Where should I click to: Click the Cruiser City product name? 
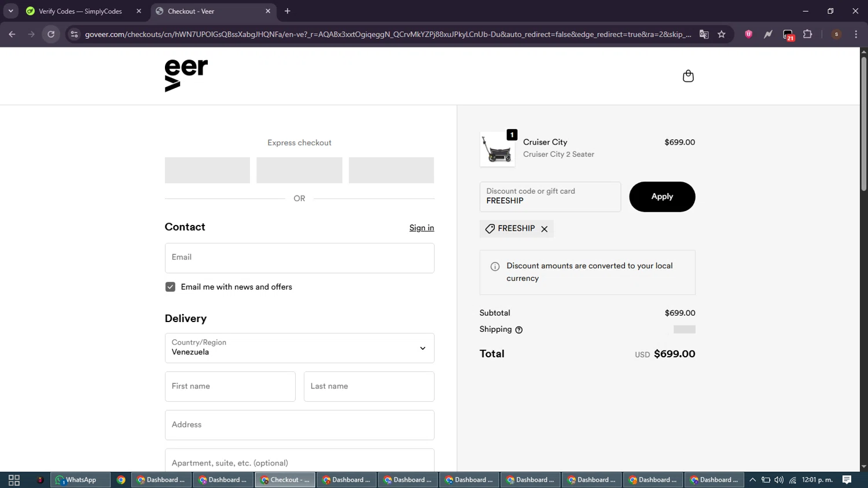(545, 142)
